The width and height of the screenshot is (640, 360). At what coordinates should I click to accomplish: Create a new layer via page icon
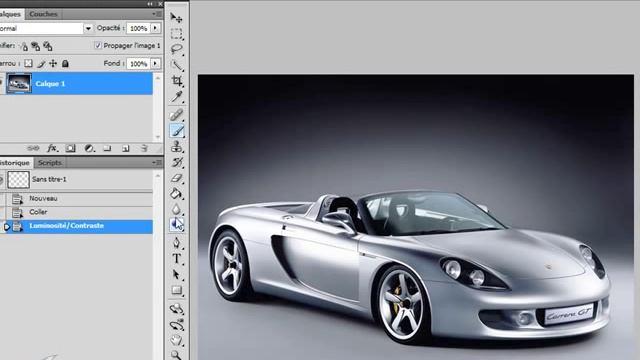point(126,148)
